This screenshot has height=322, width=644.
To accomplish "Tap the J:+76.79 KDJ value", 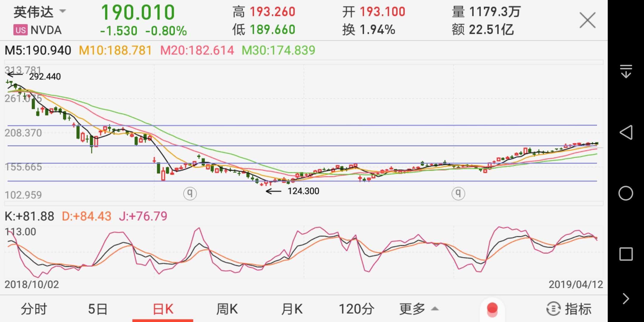I will 143,216.
